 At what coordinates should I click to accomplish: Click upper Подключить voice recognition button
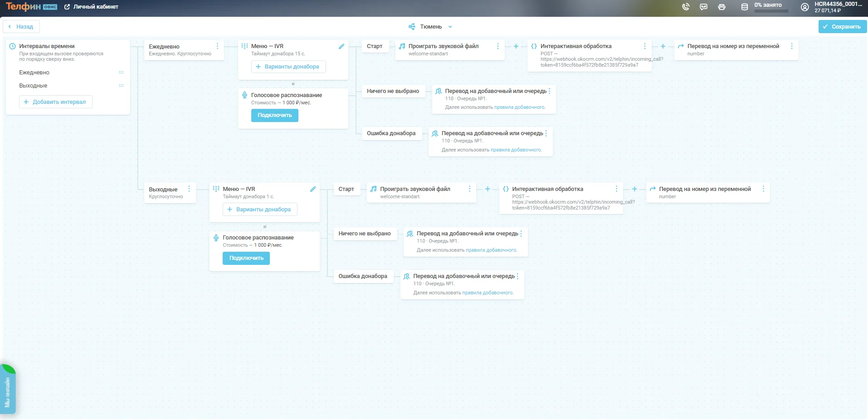[x=274, y=115]
